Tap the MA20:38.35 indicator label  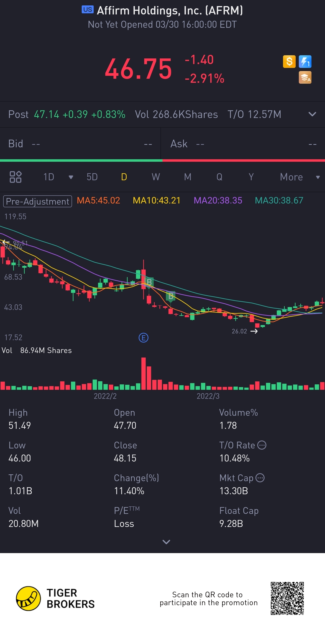point(218,201)
